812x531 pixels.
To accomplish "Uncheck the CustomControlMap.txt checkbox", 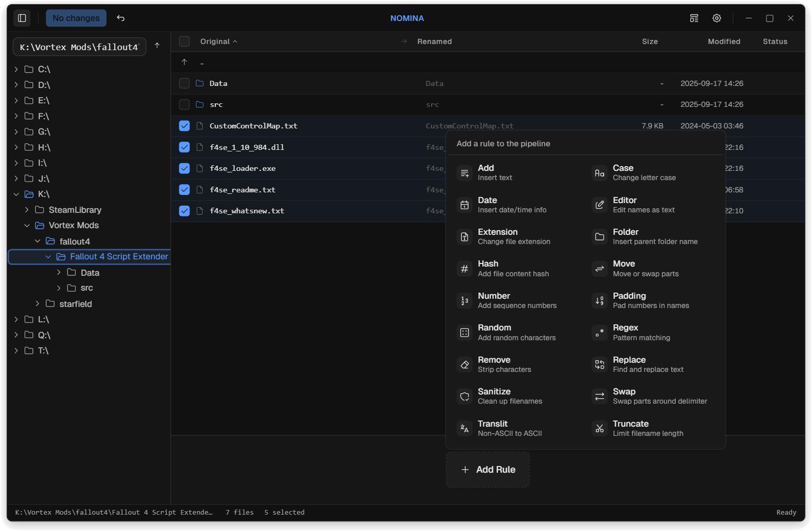I will 184,126.
